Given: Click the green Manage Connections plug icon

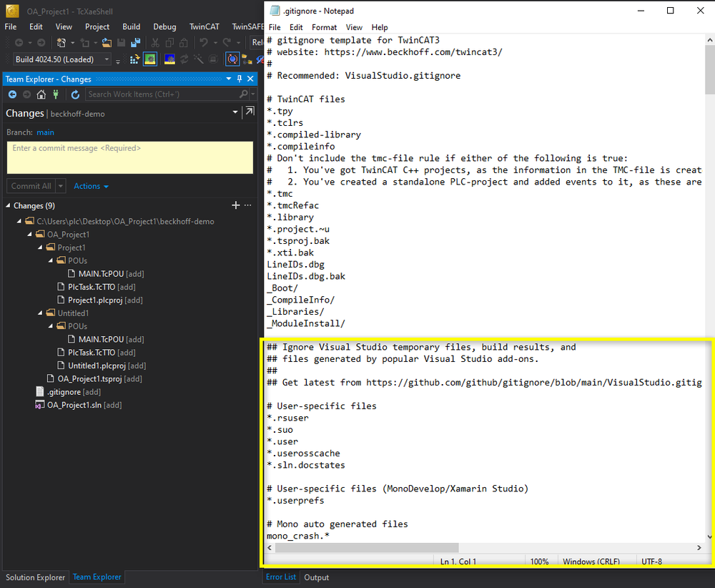Looking at the screenshot, I should click(x=56, y=94).
